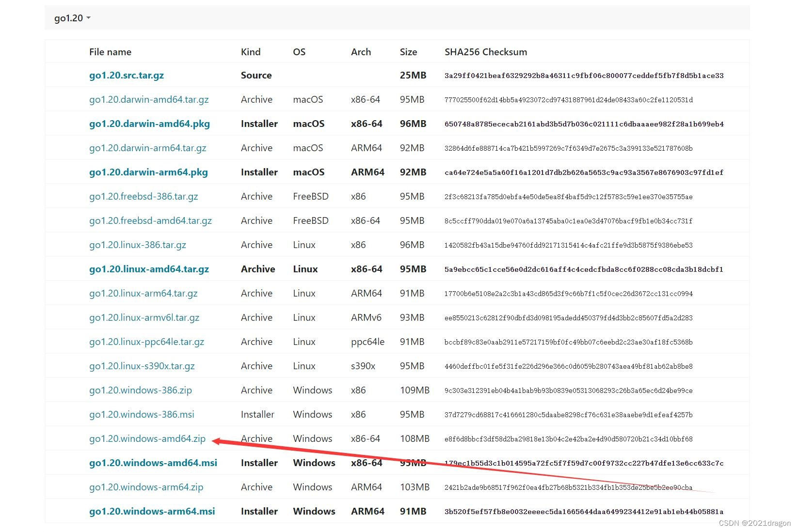
Task: Click x86 arch in freebsd-386 row
Action: 358,196
